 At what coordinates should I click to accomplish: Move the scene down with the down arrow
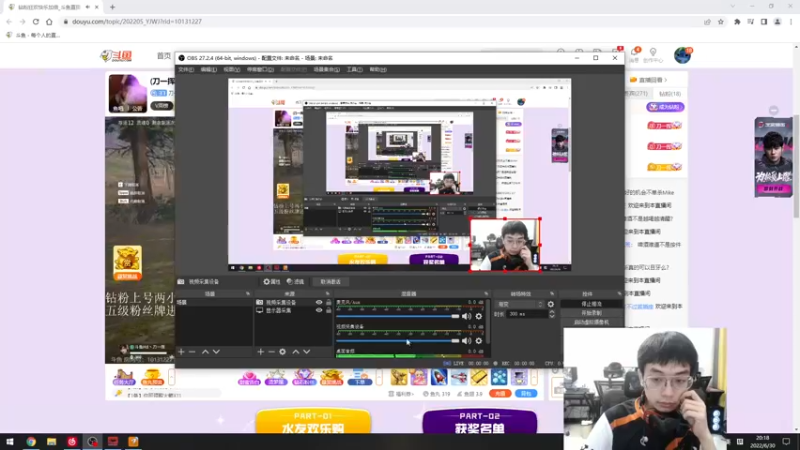216,352
